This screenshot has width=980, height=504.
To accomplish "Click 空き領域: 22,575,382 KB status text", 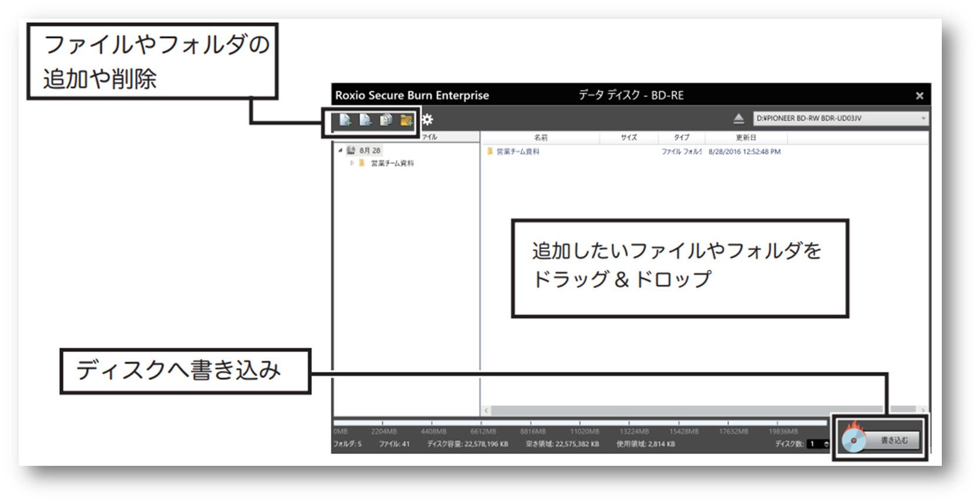I will coord(562,444).
